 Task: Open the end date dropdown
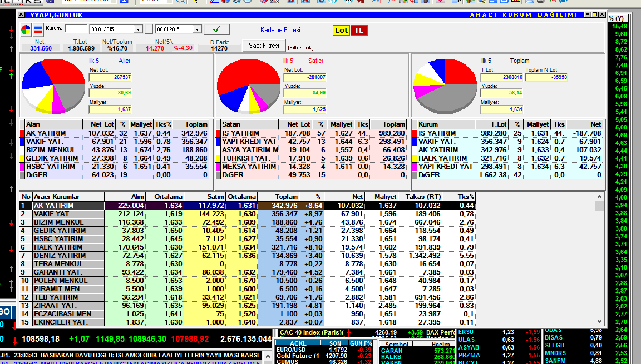[196, 29]
